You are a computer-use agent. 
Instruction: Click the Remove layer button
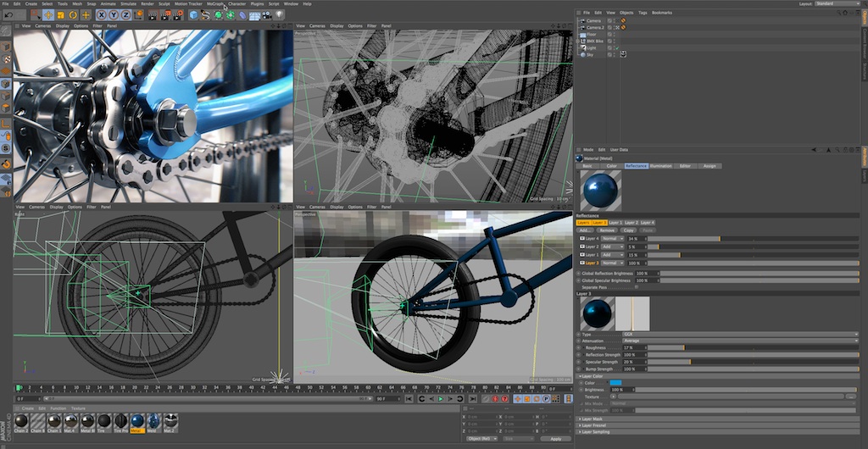click(607, 230)
